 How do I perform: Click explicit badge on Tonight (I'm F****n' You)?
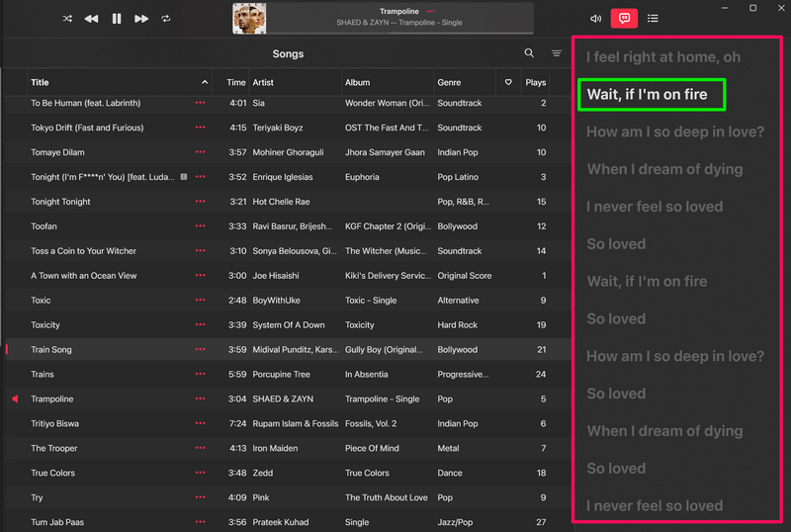point(184,177)
